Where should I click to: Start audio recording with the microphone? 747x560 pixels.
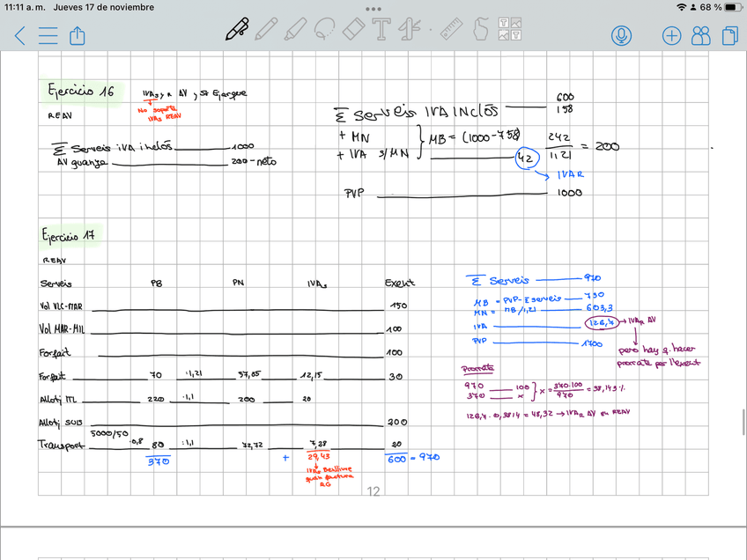pyautogui.click(x=623, y=35)
